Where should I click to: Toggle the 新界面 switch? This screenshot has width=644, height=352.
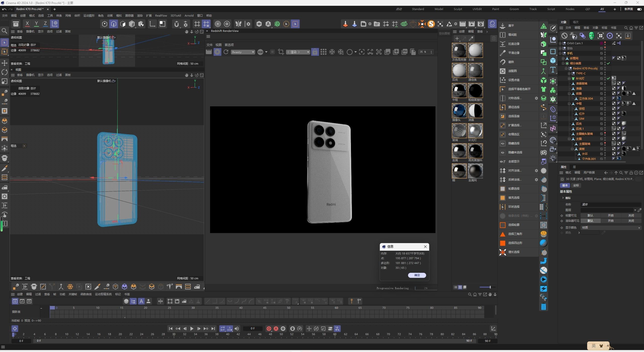click(639, 9)
